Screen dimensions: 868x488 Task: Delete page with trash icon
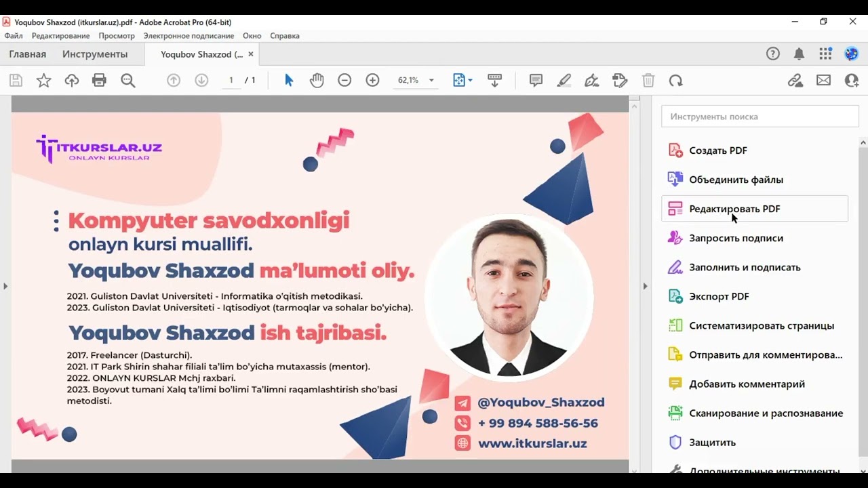click(648, 80)
